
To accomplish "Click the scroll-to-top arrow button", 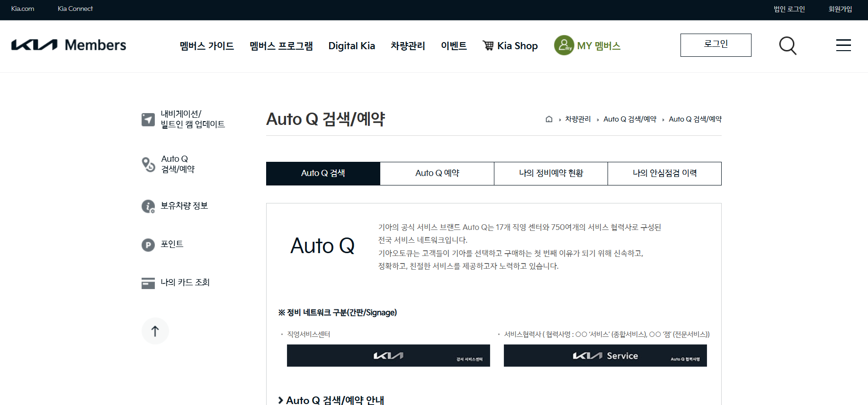I will point(155,331).
